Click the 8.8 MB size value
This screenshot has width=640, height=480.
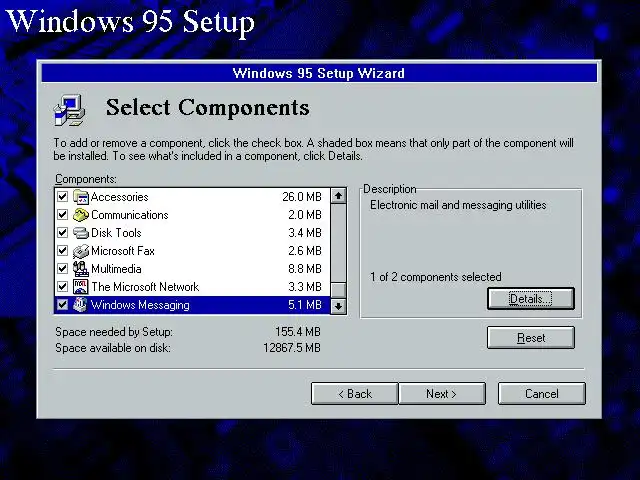[305, 269]
